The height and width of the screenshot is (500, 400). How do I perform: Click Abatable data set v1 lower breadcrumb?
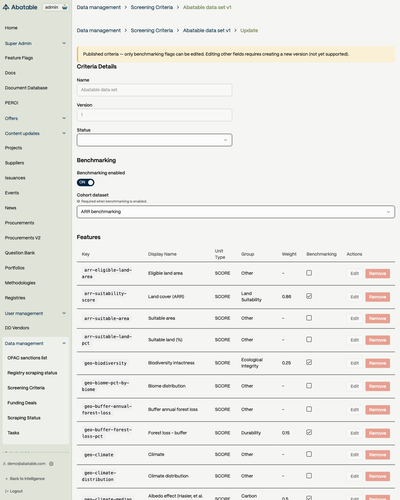click(x=207, y=30)
